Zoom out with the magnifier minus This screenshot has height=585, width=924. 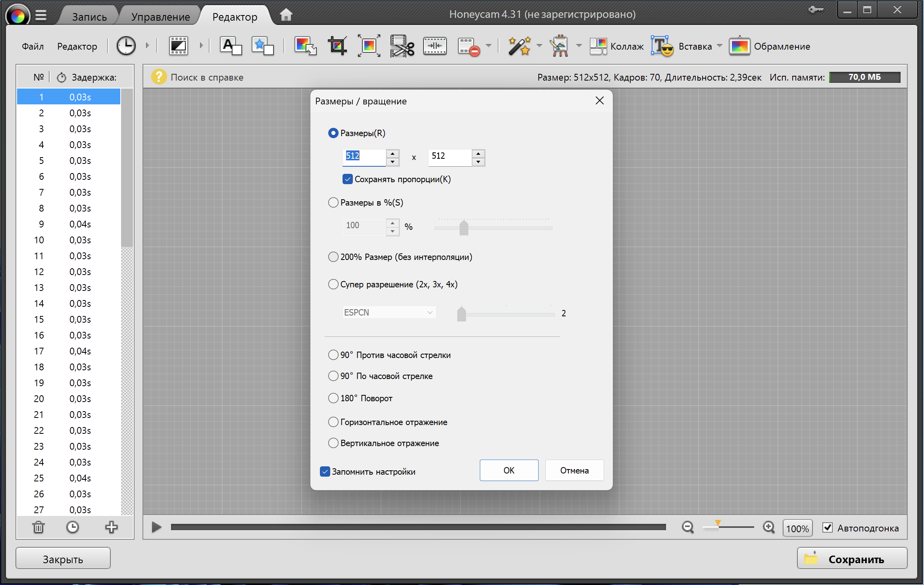pos(688,527)
